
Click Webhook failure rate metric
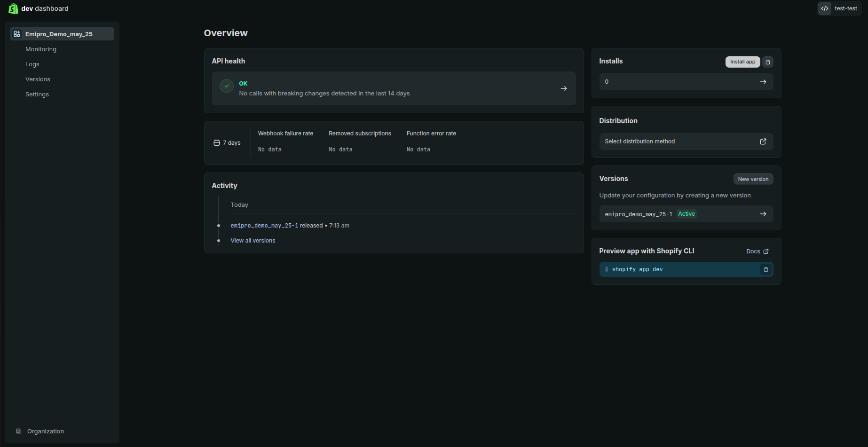[285, 141]
